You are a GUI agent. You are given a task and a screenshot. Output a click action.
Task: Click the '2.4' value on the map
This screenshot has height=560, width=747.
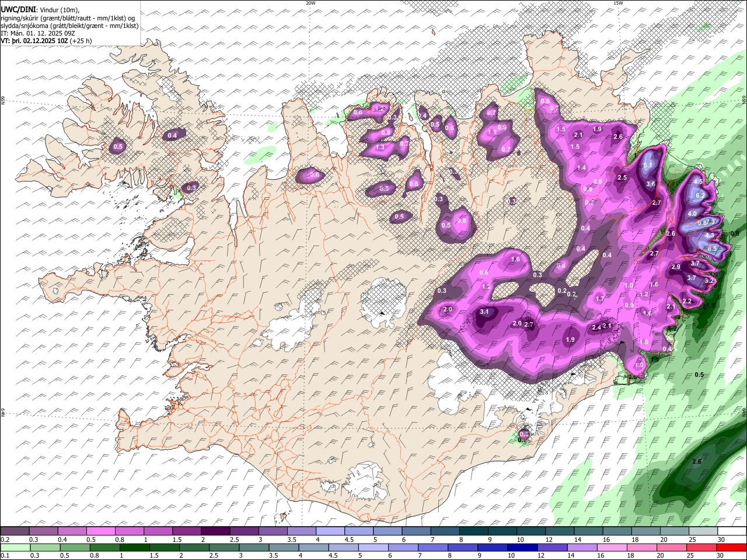click(x=596, y=328)
